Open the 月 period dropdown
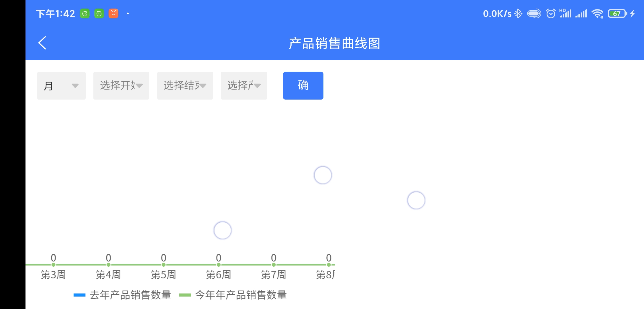The height and width of the screenshot is (309, 644). click(x=61, y=86)
